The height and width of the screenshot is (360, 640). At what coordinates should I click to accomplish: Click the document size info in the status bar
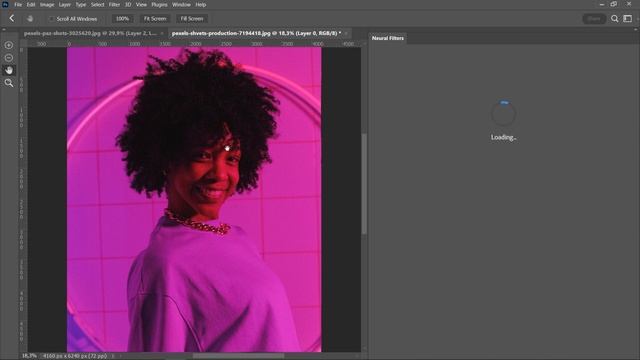75,356
